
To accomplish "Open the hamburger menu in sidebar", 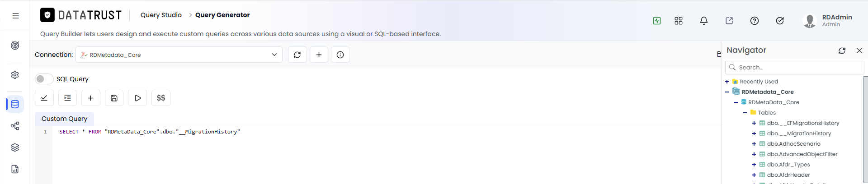I will pos(15,16).
